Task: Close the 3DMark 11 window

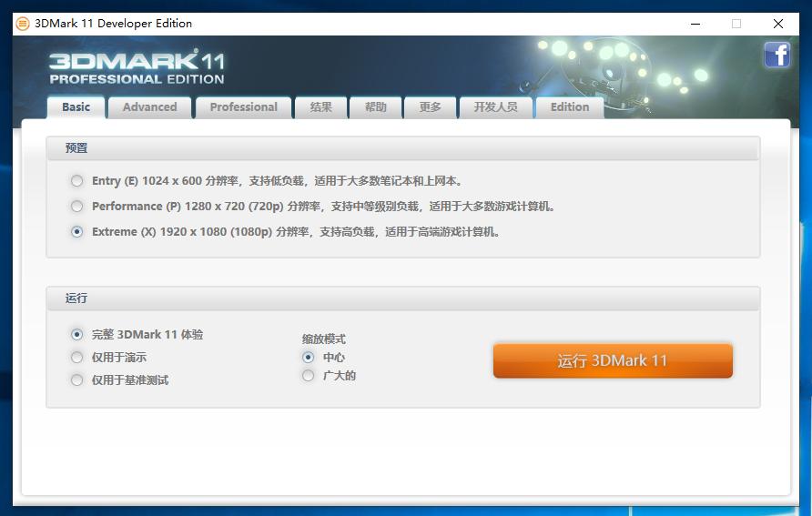Action: (777, 24)
